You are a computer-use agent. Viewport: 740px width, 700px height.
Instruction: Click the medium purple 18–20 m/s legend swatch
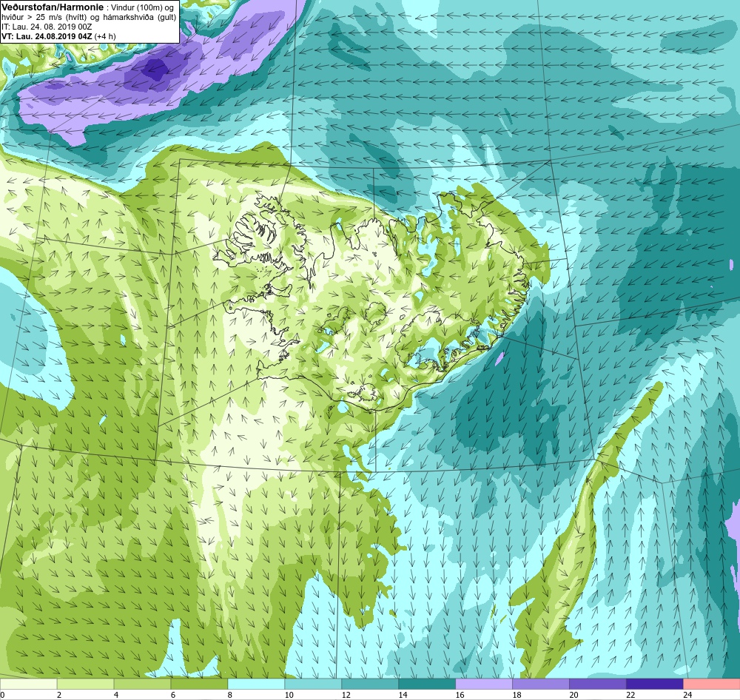tap(541, 684)
